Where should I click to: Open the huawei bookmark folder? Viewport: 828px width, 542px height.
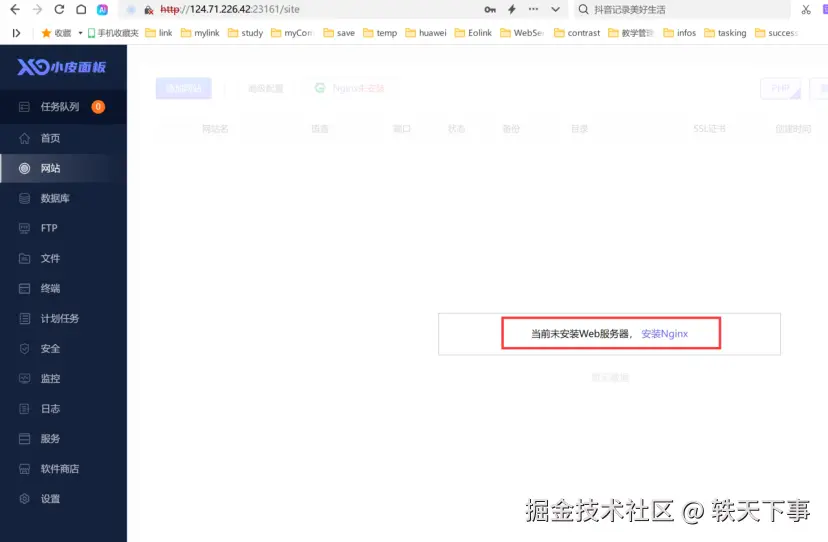(426, 33)
